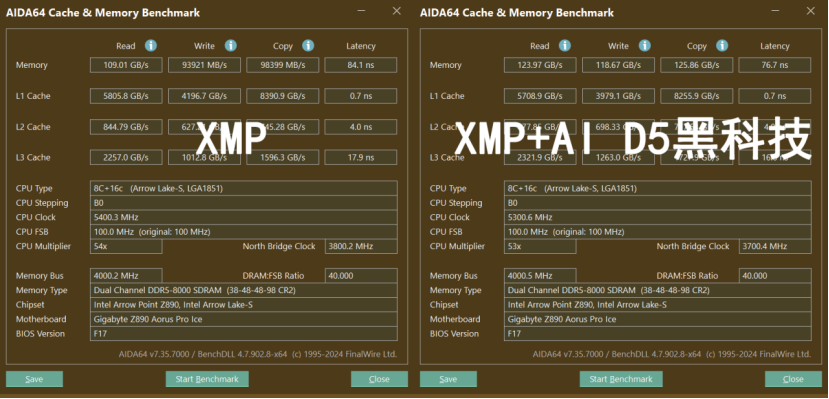Click Write info icon in right window
Image resolution: width=829 pixels, height=399 pixels.
tap(644, 46)
